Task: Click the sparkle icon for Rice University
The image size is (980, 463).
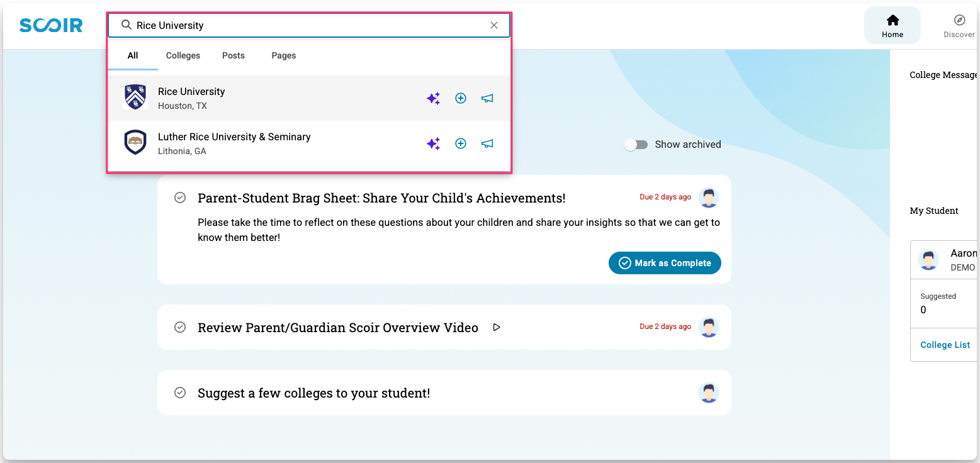Action: pyautogui.click(x=434, y=98)
